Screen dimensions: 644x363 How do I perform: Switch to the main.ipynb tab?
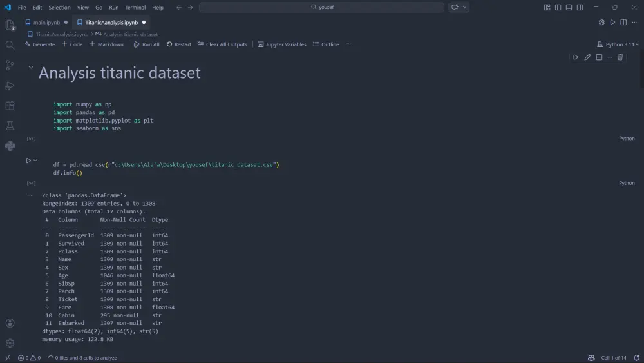coord(46,22)
